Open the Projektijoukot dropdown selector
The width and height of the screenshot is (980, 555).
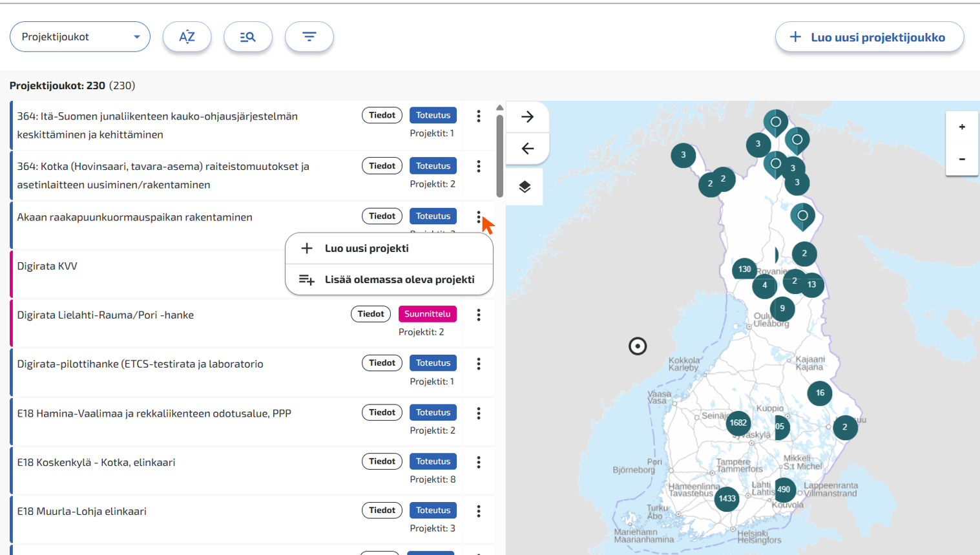tap(80, 37)
